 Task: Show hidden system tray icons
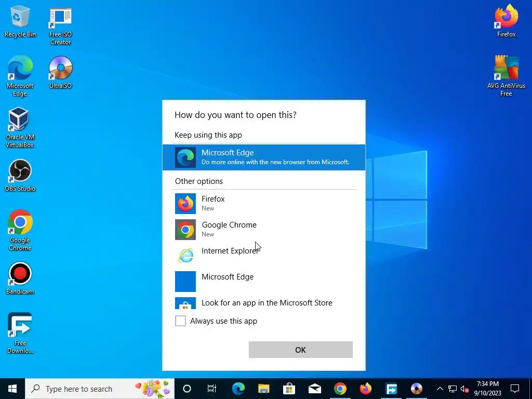[x=440, y=389]
